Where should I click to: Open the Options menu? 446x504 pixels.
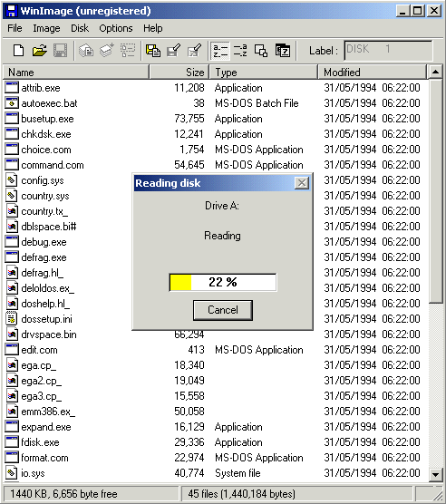(x=116, y=28)
